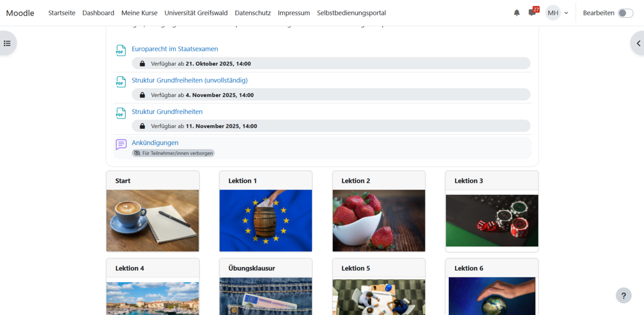Select the forum icon next to Ankündigungen

point(121,144)
